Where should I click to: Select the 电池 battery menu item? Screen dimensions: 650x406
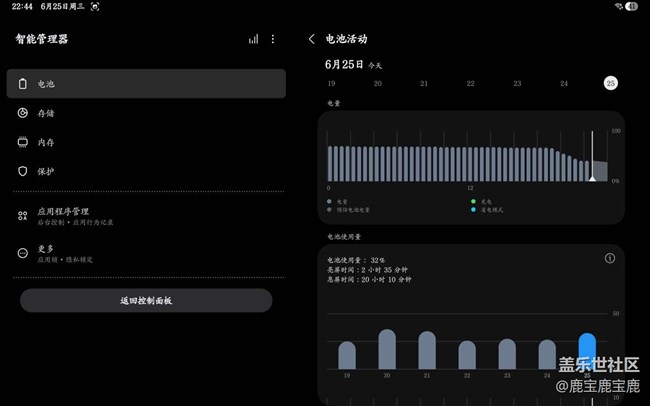[x=146, y=84]
